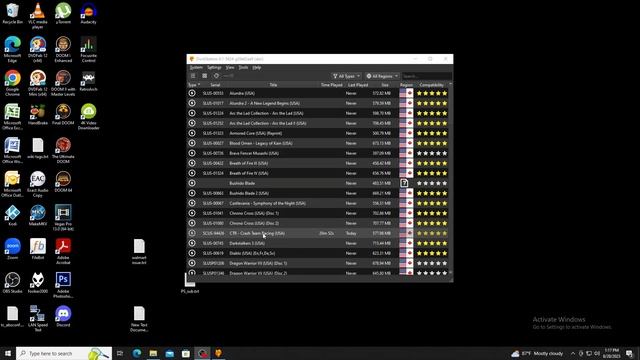Select The Ultimate DOOM desktop shortcut
This screenshot has width=640, height=360.
[63, 151]
